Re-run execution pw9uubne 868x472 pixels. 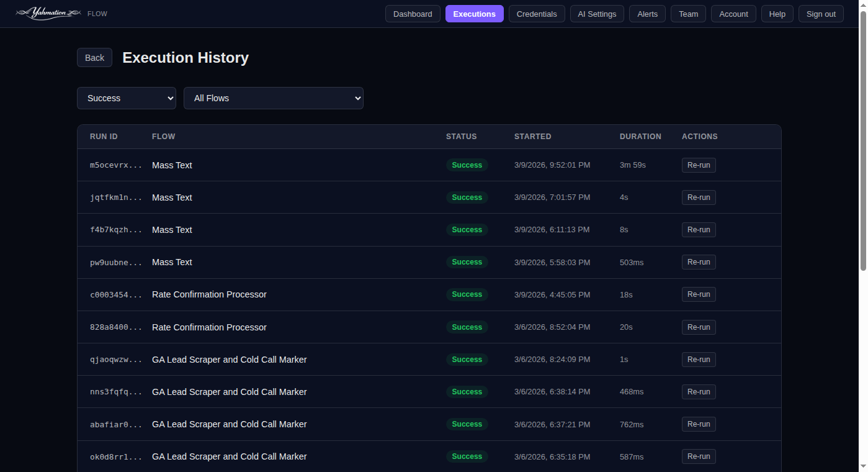[x=699, y=262]
